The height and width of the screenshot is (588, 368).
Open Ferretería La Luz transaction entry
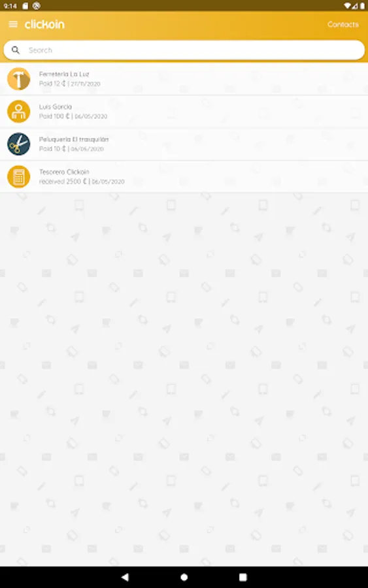pyautogui.click(x=184, y=79)
